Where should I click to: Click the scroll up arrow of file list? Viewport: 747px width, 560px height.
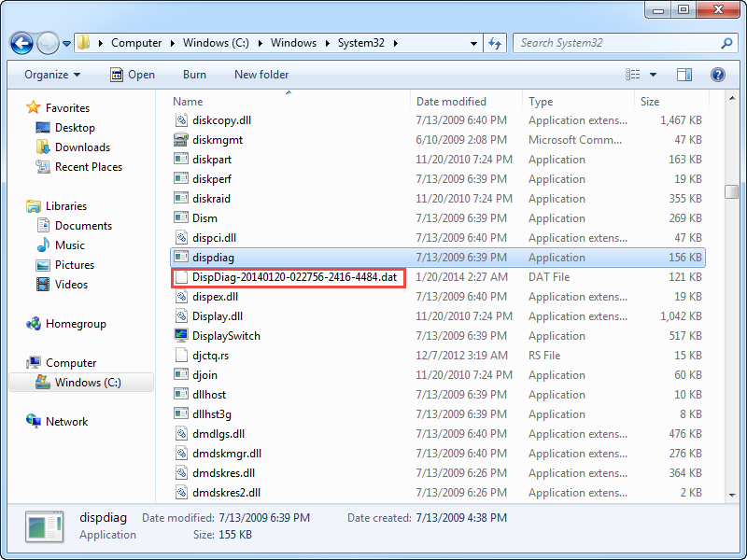click(x=732, y=98)
